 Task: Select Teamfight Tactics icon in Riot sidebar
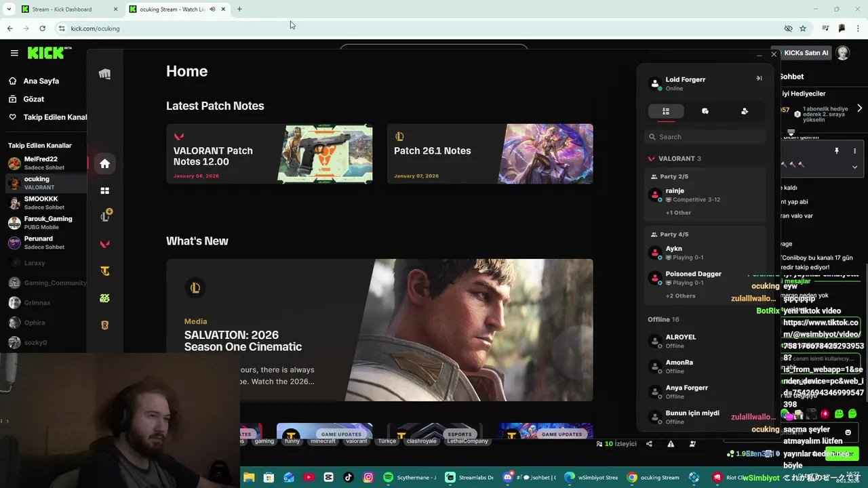pos(104,271)
